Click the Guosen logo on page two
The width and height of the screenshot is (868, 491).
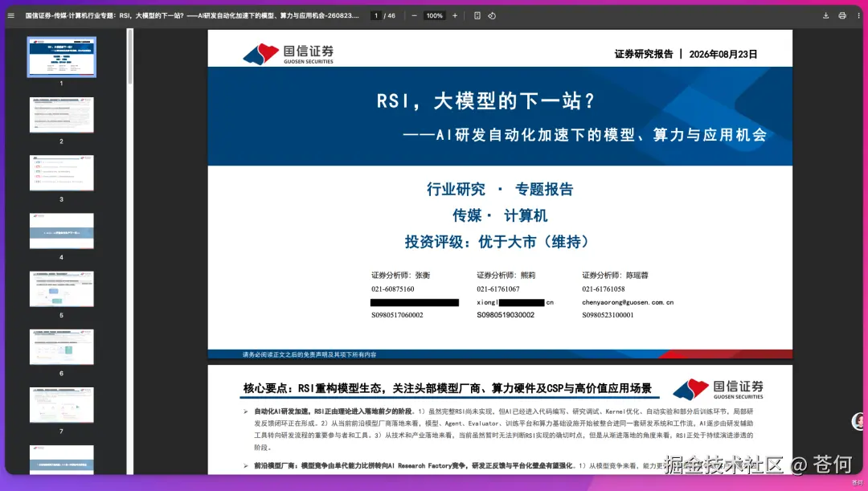click(x=718, y=389)
